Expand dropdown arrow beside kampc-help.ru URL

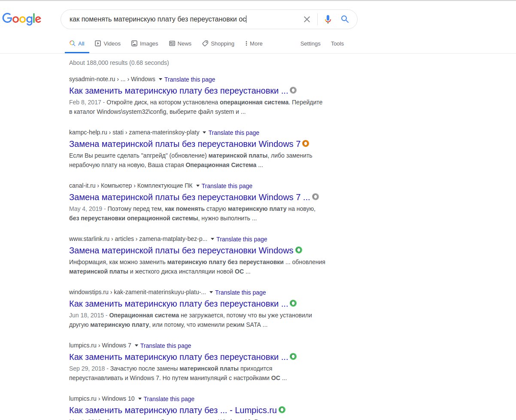[204, 133]
